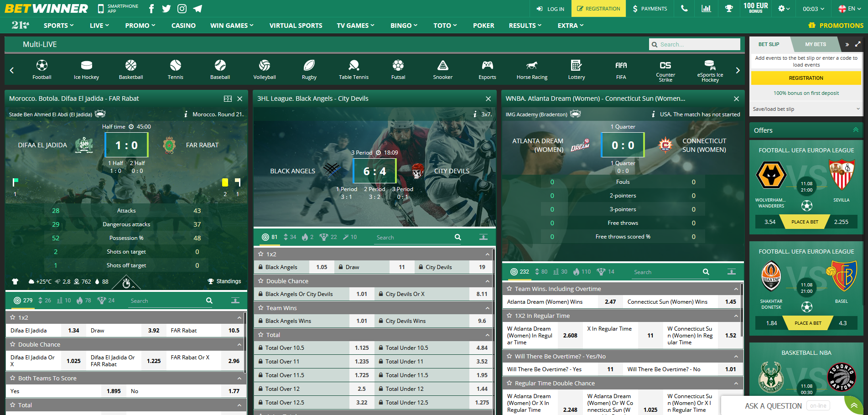Screen dimensions: 868x415
Task: Expand Save/load bet slip
Action: [806, 109]
